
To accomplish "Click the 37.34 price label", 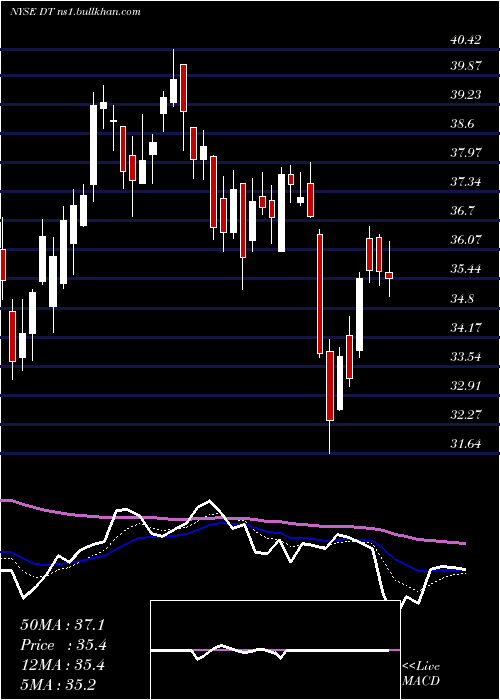I will [x=466, y=182].
